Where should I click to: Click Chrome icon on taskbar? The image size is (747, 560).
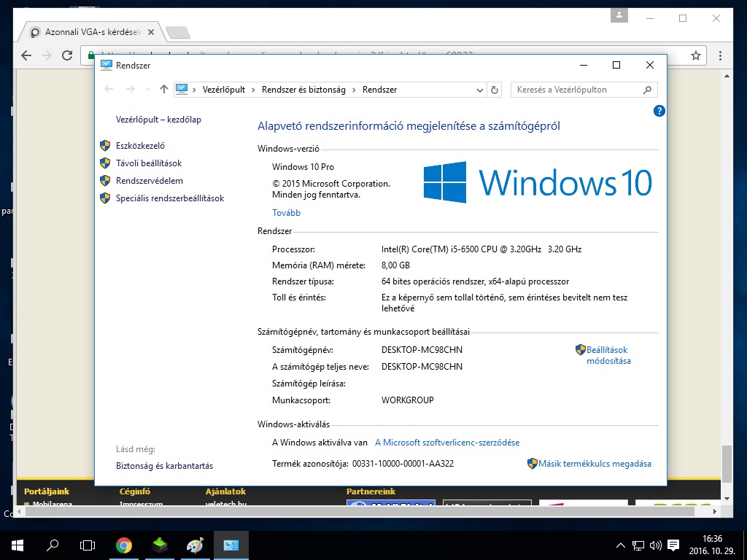pos(124,545)
